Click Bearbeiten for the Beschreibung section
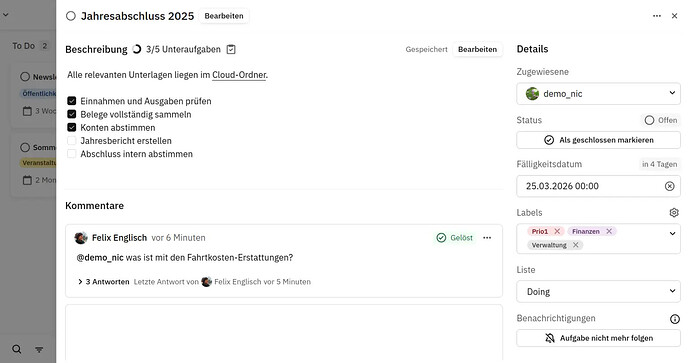 point(477,49)
